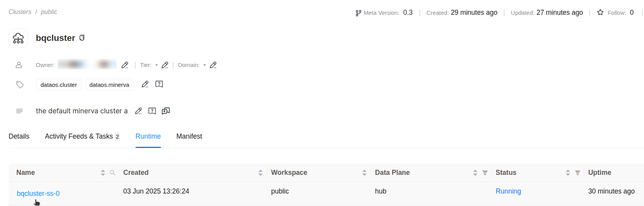Copy the bqcluster name icon

pyautogui.click(x=82, y=38)
